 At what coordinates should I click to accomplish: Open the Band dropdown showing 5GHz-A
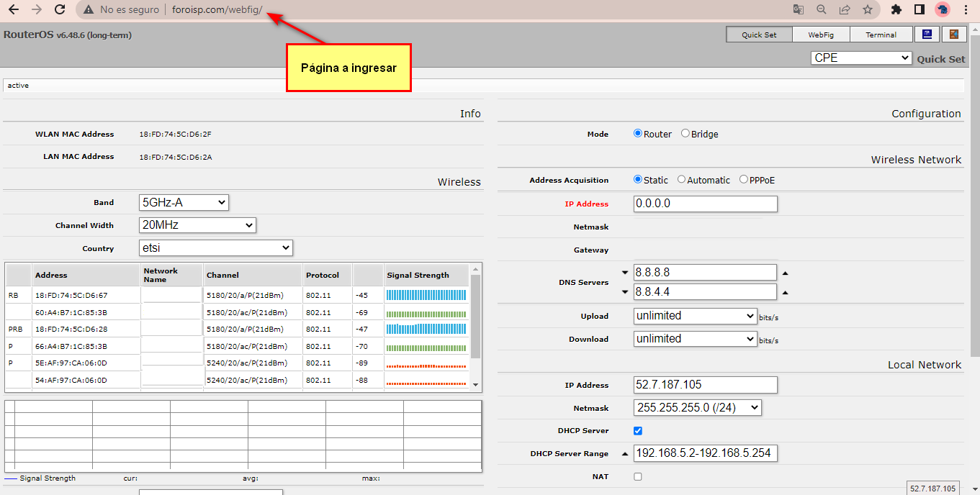coord(184,202)
